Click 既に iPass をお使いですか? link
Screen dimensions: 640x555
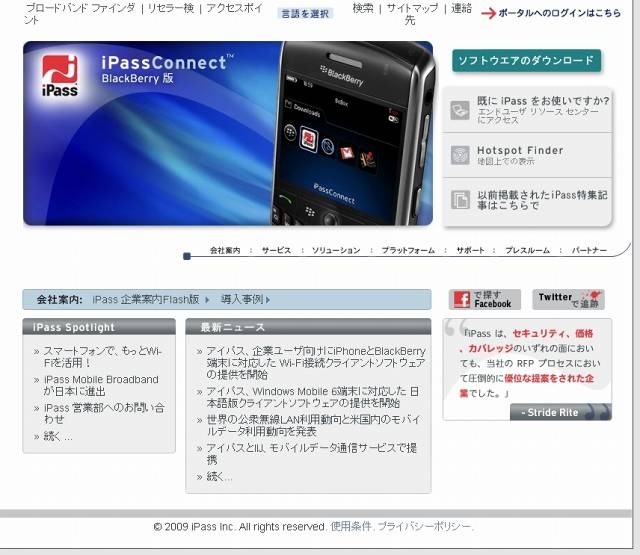(543, 101)
